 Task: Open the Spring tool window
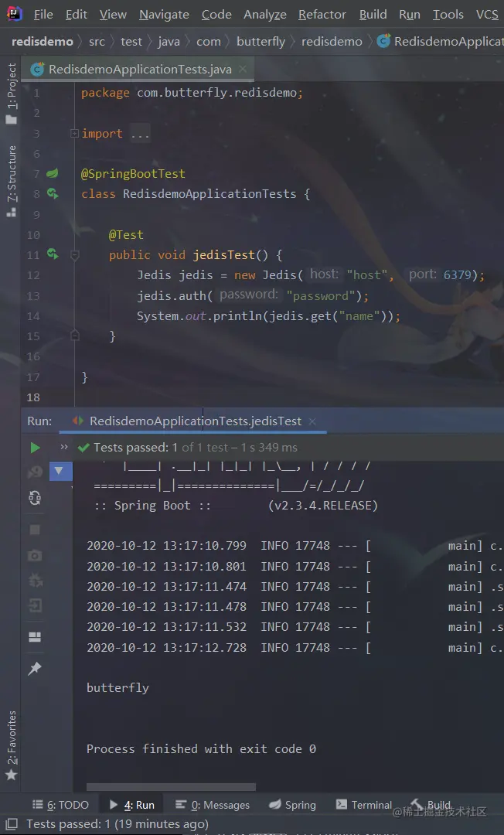coord(292,805)
